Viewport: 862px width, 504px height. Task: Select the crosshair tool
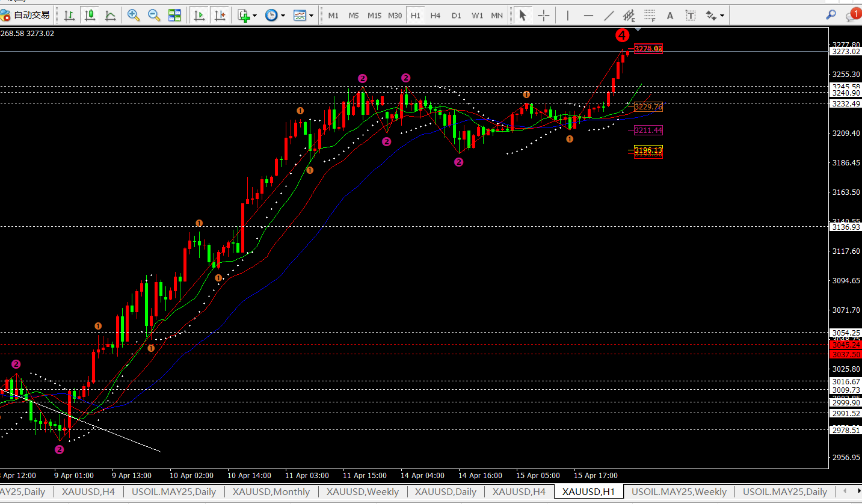coord(543,15)
